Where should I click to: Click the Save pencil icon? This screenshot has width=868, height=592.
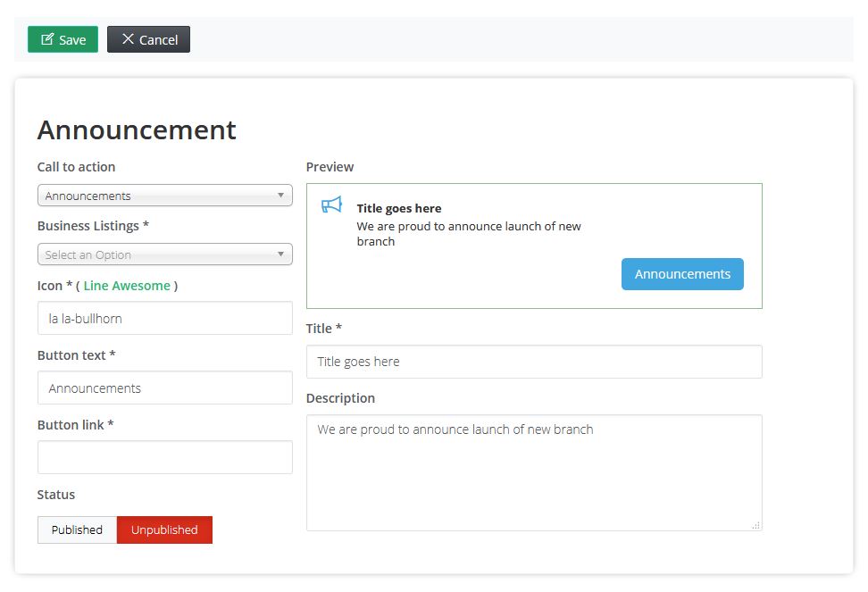[47, 39]
